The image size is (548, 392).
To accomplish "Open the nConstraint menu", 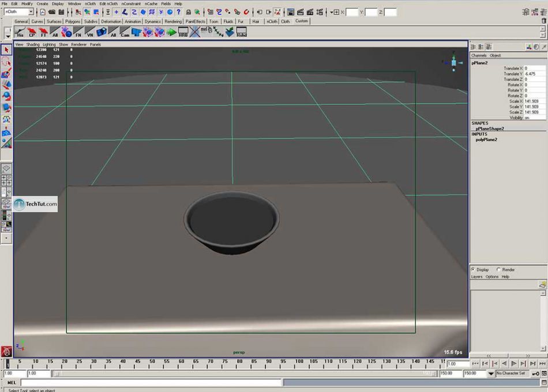I will pos(131,3).
